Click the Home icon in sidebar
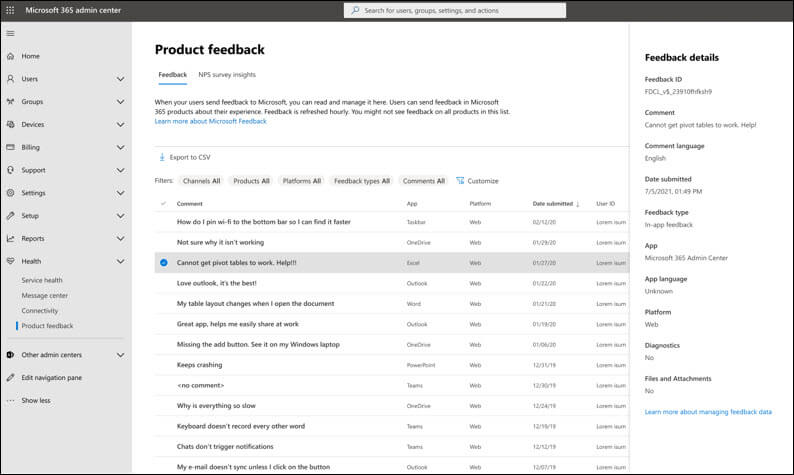Image resolution: width=794 pixels, height=475 pixels. click(10, 56)
